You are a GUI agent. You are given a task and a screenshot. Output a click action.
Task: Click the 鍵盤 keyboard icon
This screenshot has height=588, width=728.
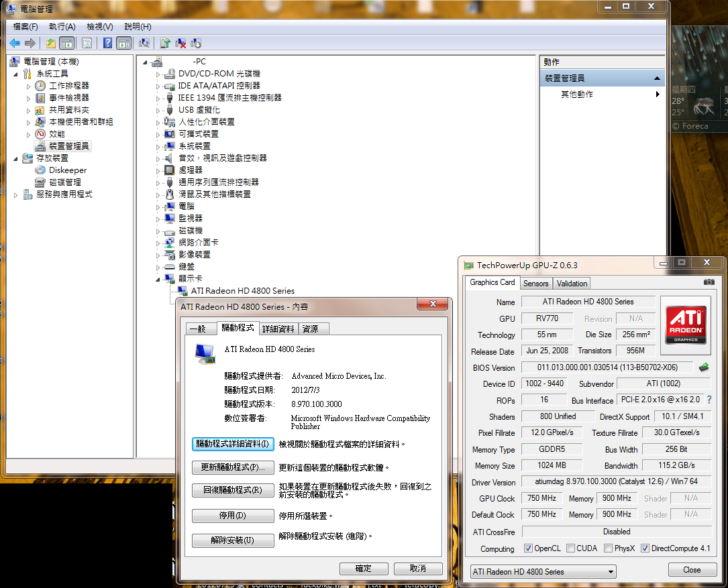[170, 267]
